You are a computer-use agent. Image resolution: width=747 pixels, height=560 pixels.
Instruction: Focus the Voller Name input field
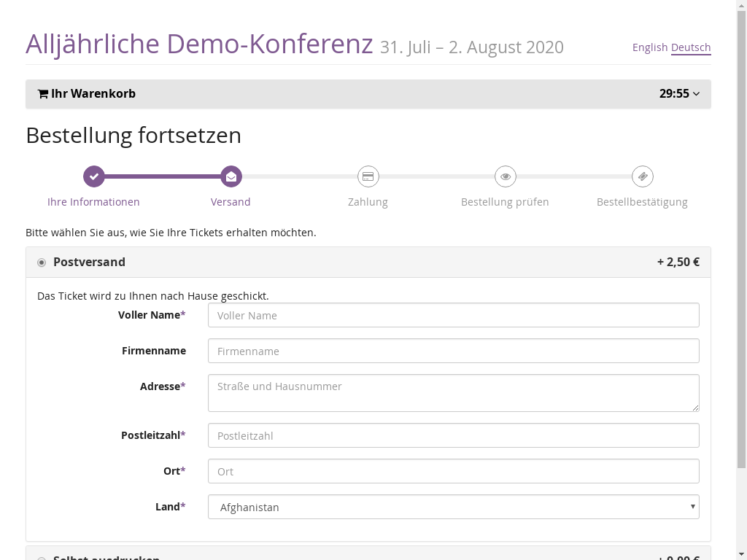[x=453, y=315]
